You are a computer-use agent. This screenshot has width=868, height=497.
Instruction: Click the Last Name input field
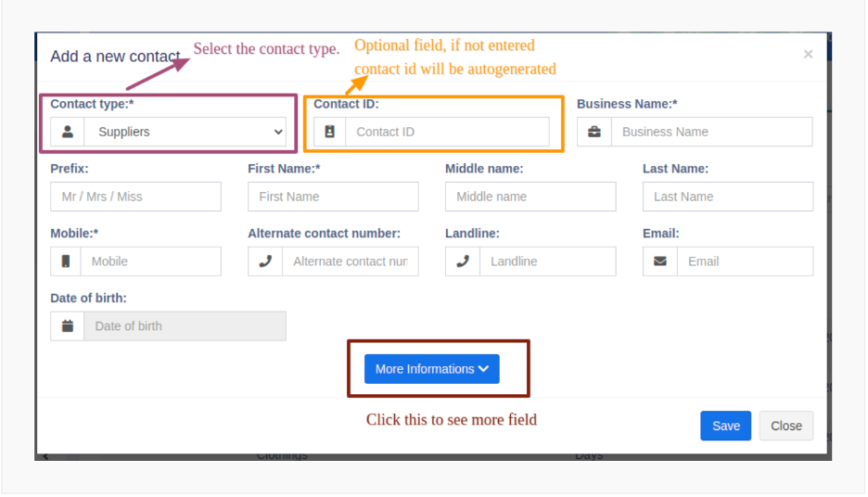pos(728,197)
